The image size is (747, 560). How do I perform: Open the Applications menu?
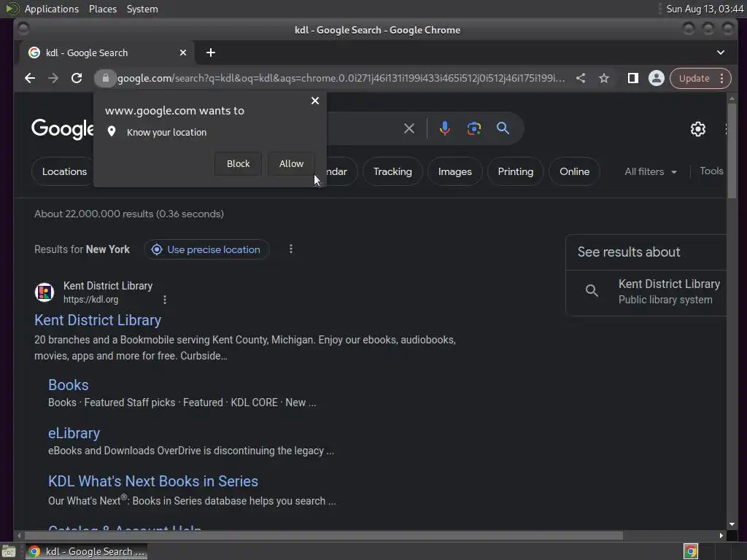coord(52,9)
